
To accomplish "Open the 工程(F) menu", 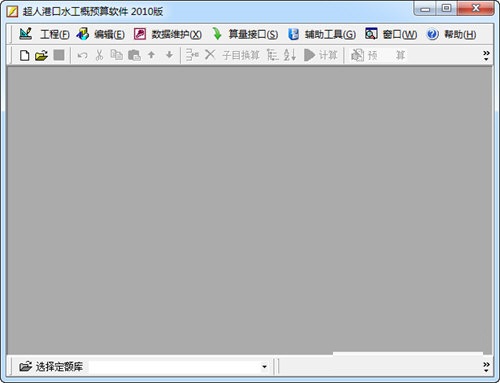I will [44, 34].
